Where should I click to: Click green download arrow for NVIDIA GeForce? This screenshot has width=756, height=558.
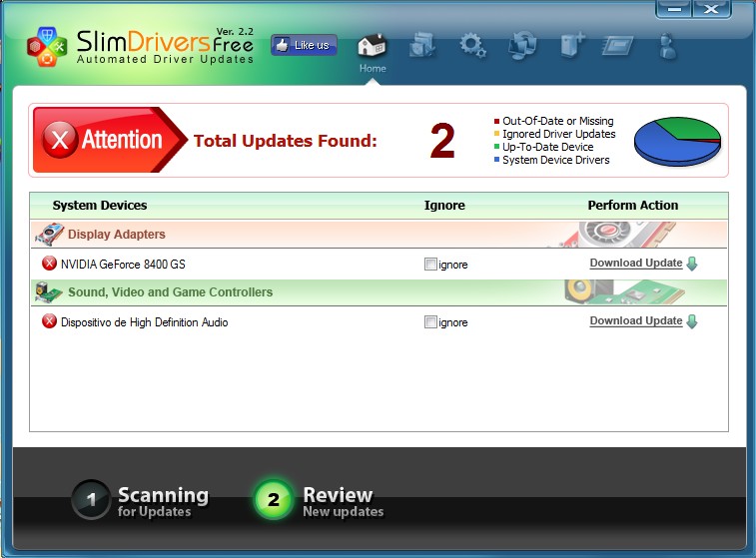[692, 264]
